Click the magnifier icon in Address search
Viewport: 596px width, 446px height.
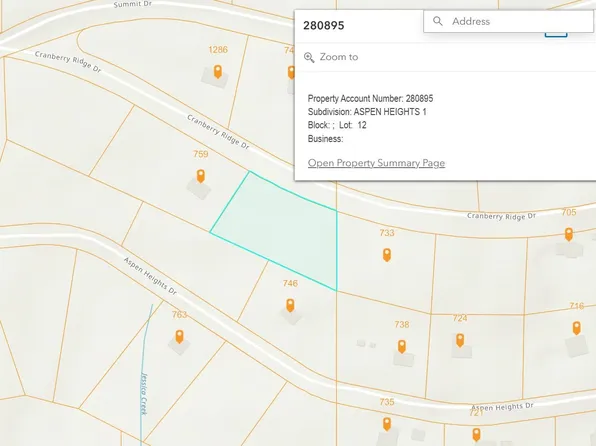pyautogui.click(x=437, y=21)
